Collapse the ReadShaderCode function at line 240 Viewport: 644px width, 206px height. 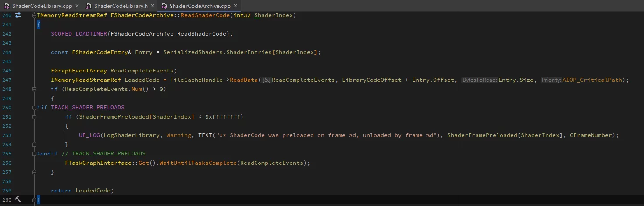pyautogui.click(x=35, y=15)
